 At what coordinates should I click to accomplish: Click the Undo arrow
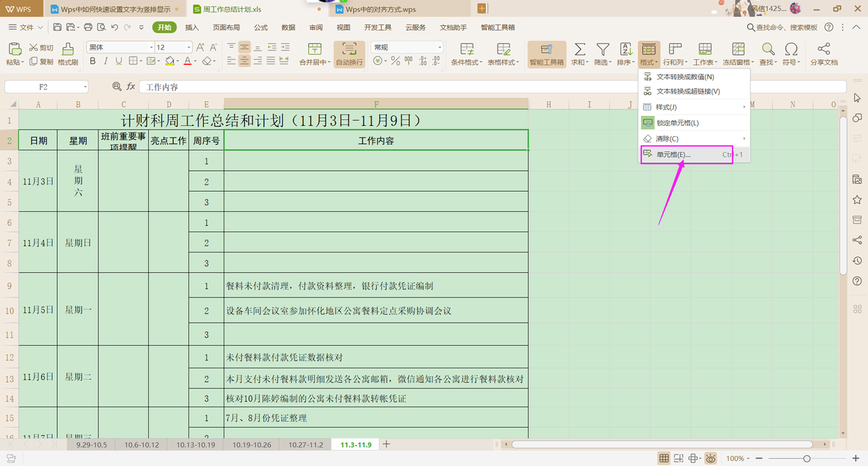[x=114, y=27]
